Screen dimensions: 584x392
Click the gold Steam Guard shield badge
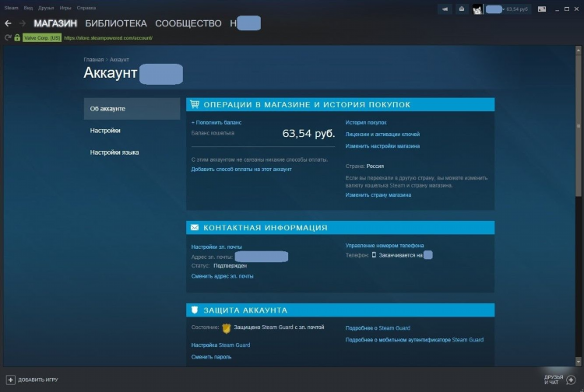click(x=227, y=328)
